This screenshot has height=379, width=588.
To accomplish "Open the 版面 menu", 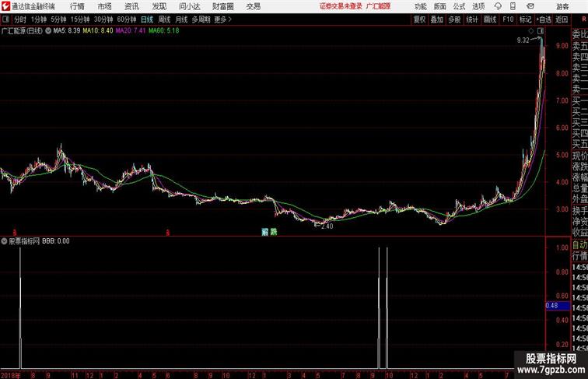I will 439,6.
